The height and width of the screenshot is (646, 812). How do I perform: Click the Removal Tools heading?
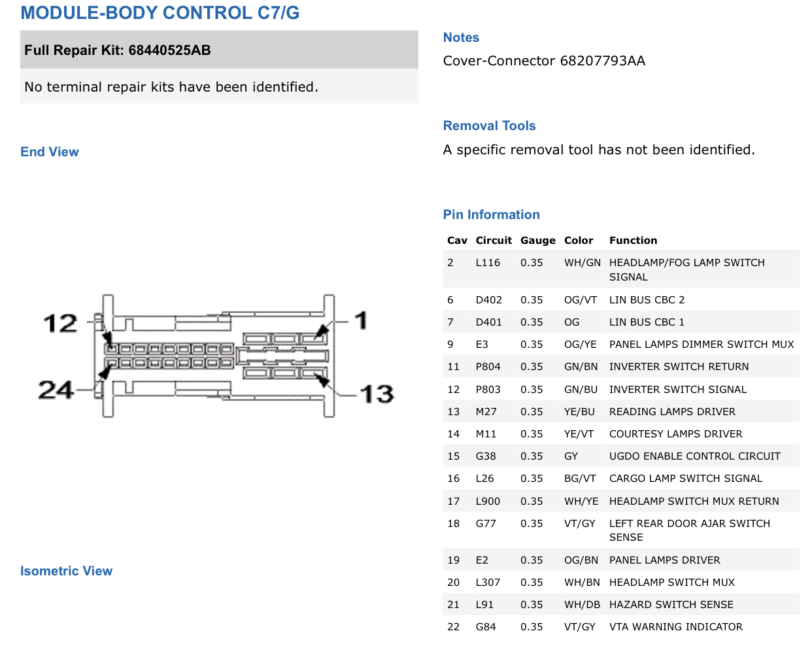coord(489,126)
